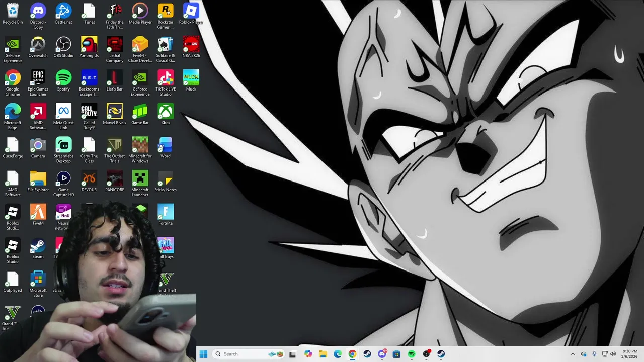Click the taskbar Search box

coord(250,354)
